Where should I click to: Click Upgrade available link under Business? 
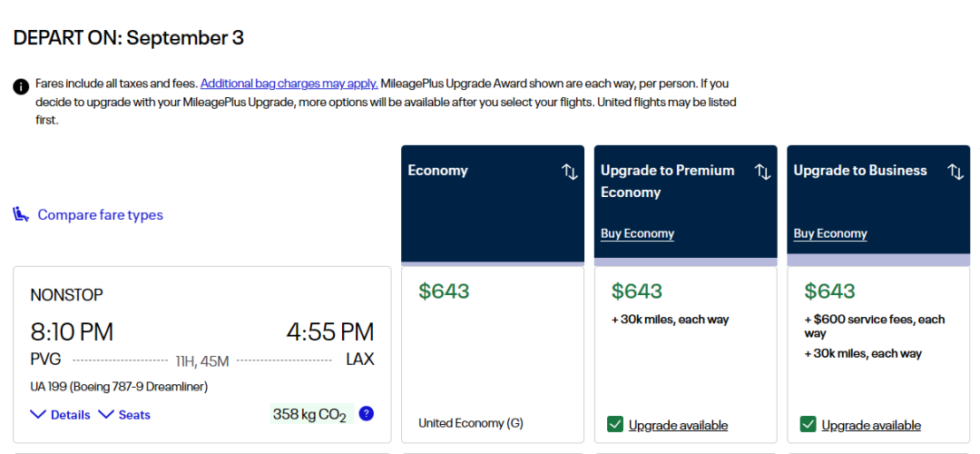pos(871,425)
